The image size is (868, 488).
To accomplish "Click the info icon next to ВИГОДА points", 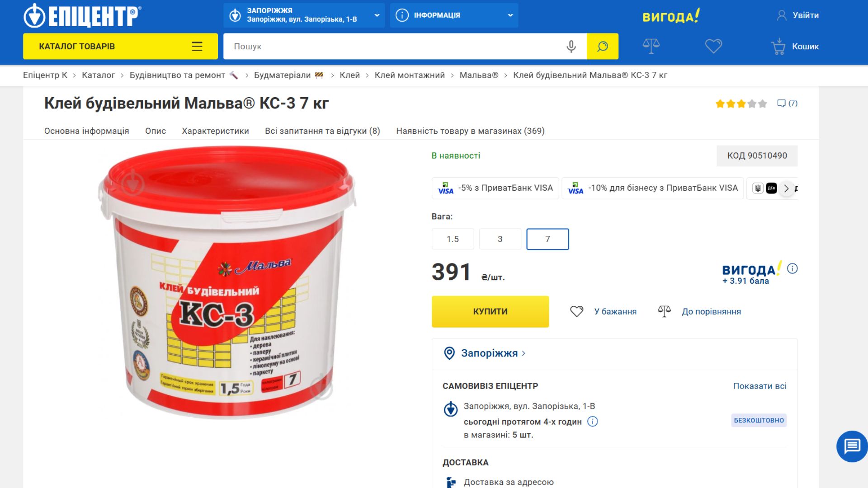I will pyautogui.click(x=792, y=268).
